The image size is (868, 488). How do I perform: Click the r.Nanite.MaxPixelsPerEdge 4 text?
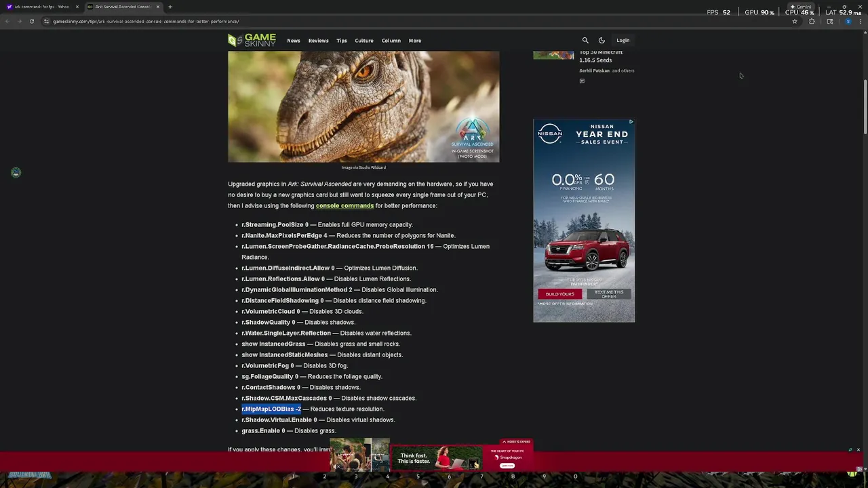[x=284, y=235]
